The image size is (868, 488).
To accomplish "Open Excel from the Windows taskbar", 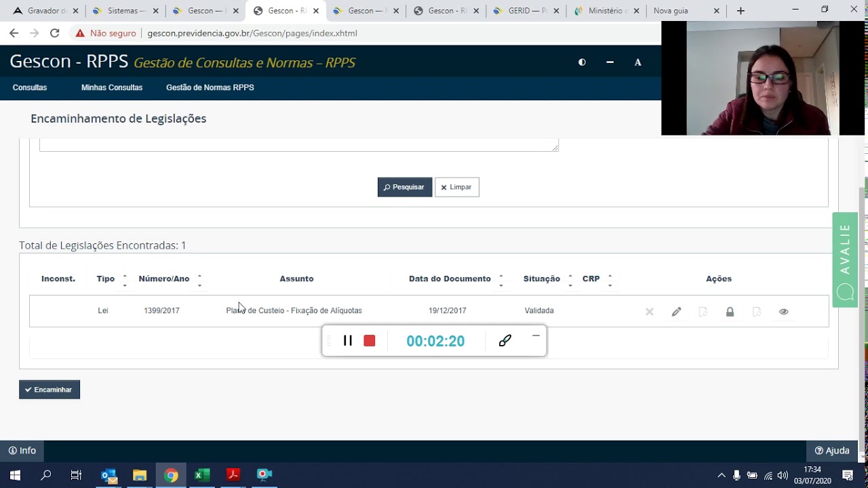I will (x=202, y=475).
